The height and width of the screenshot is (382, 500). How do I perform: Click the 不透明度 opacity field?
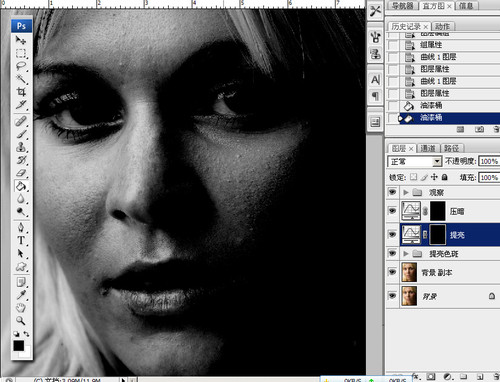click(489, 161)
